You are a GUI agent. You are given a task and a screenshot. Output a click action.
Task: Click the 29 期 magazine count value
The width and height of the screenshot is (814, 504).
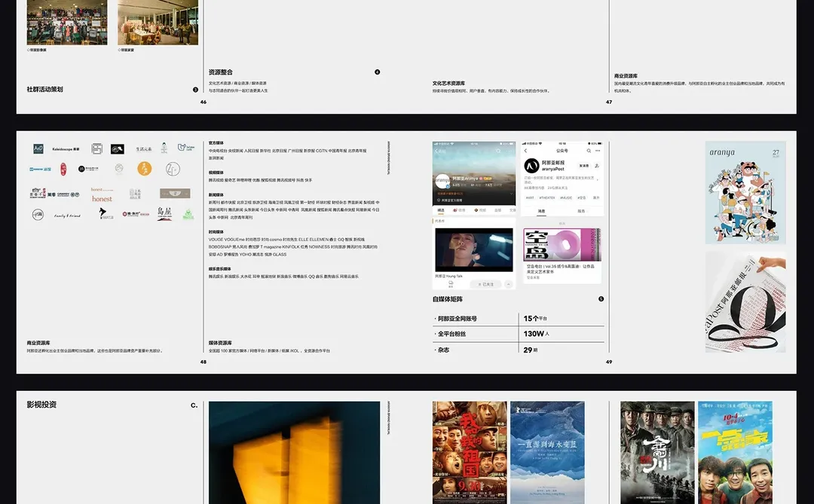tap(531, 350)
